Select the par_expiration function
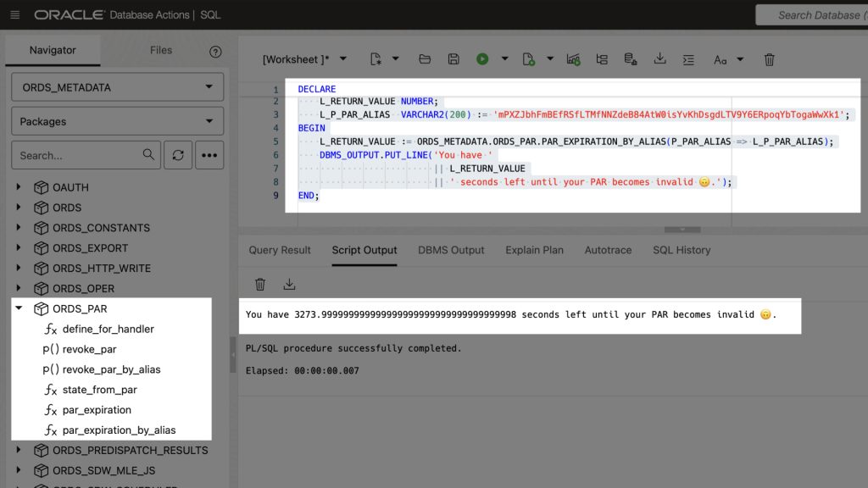The image size is (868, 488). click(97, 410)
